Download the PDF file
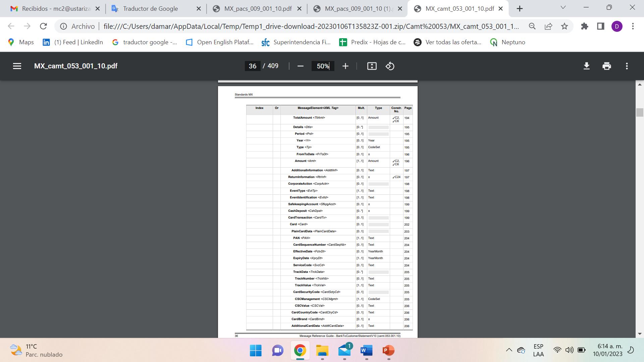This screenshot has height=362, width=644. (x=586, y=66)
